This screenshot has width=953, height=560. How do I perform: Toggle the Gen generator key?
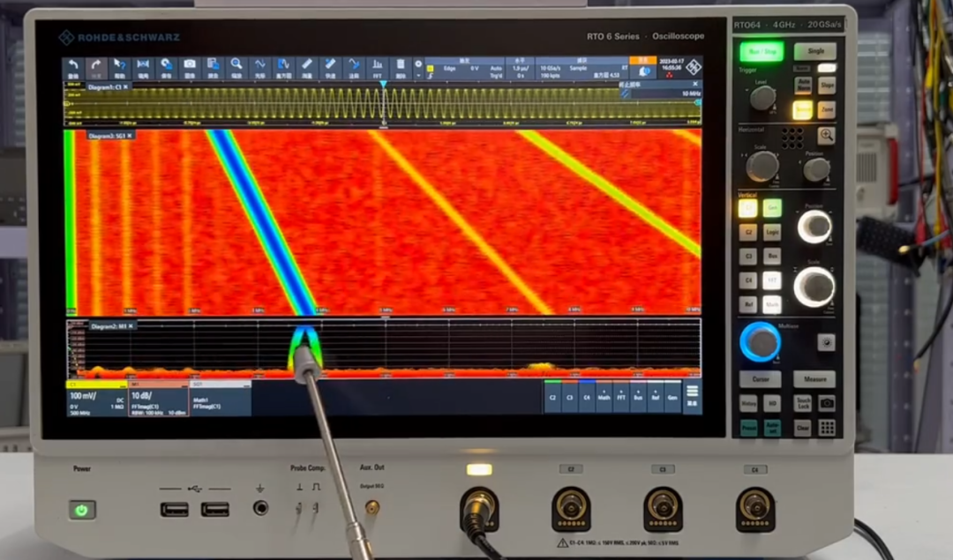[x=772, y=208]
